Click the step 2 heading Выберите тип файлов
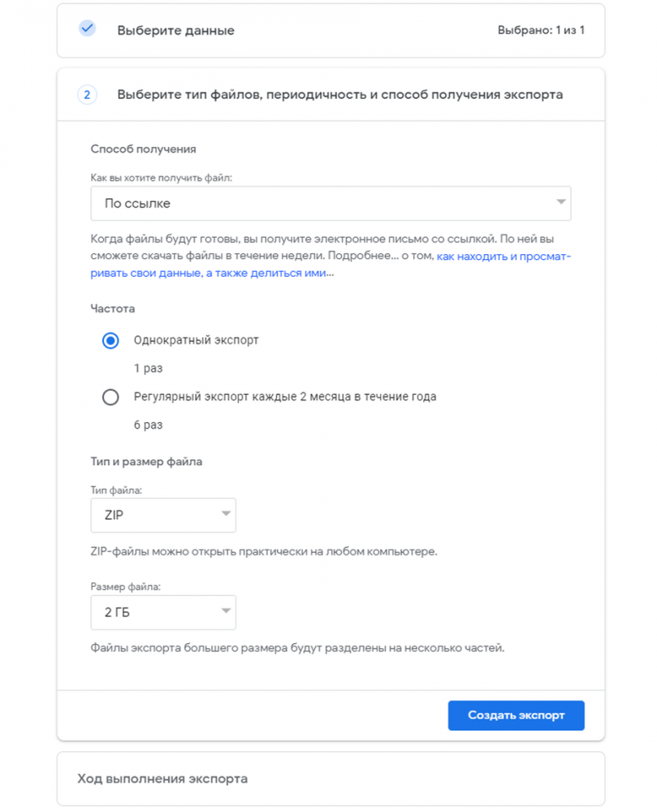This screenshot has height=812, width=657. [339, 95]
